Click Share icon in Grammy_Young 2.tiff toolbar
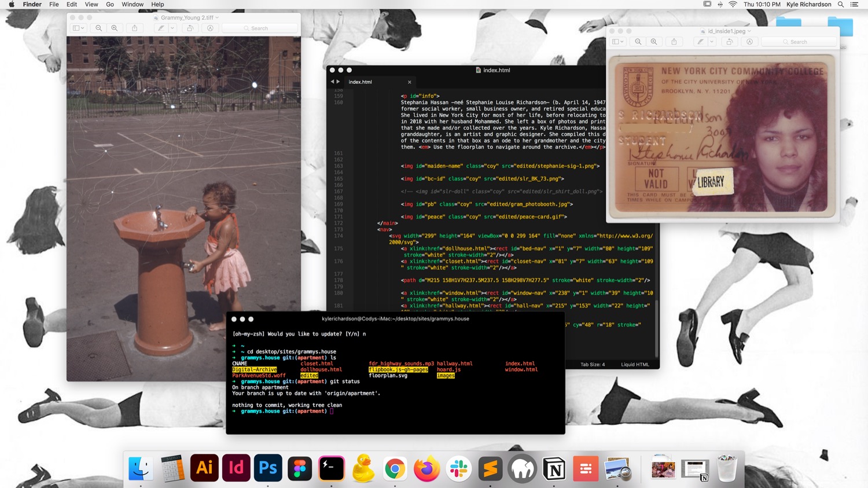The width and height of the screenshot is (868, 488). click(x=135, y=28)
